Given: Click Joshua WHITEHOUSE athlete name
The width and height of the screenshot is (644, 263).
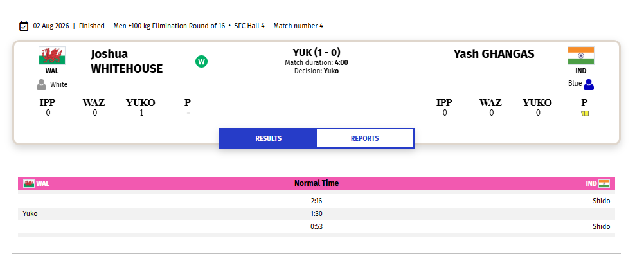Looking at the screenshot, I should point(127,61).
